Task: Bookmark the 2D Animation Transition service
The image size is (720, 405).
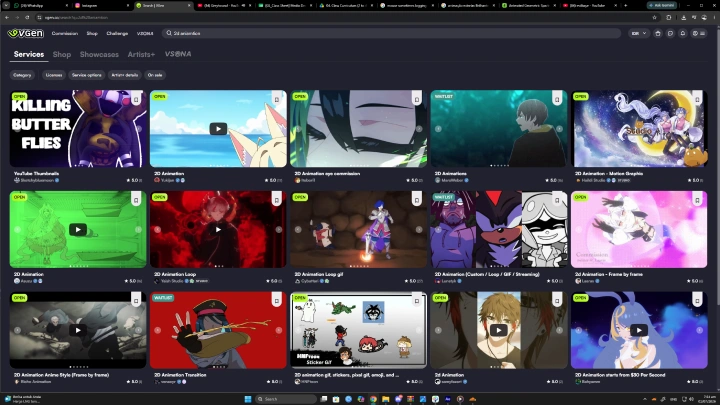Action: (276, 301)
